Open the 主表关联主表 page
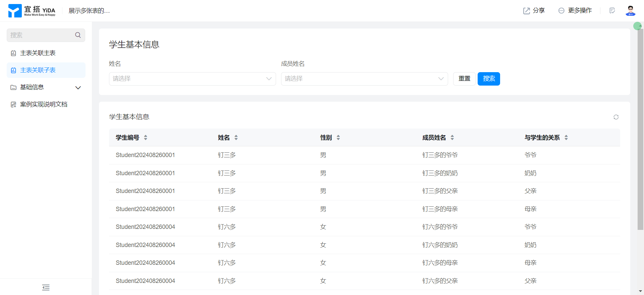The width and height of the screenshot is (644, 295). [x=38, y=53]
